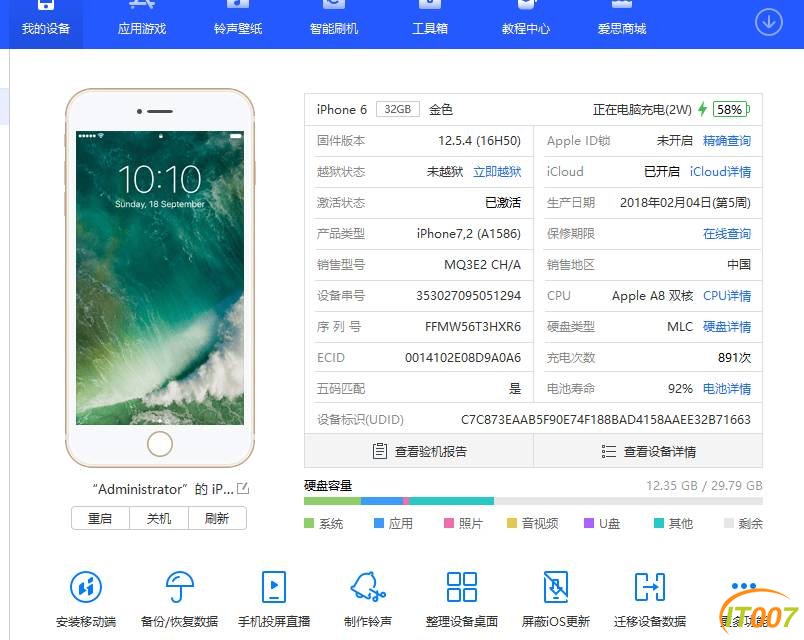Click 精确查询 link for Apple ID锁
The height and width of the screenshot is (640, 804).
point(727,141)
